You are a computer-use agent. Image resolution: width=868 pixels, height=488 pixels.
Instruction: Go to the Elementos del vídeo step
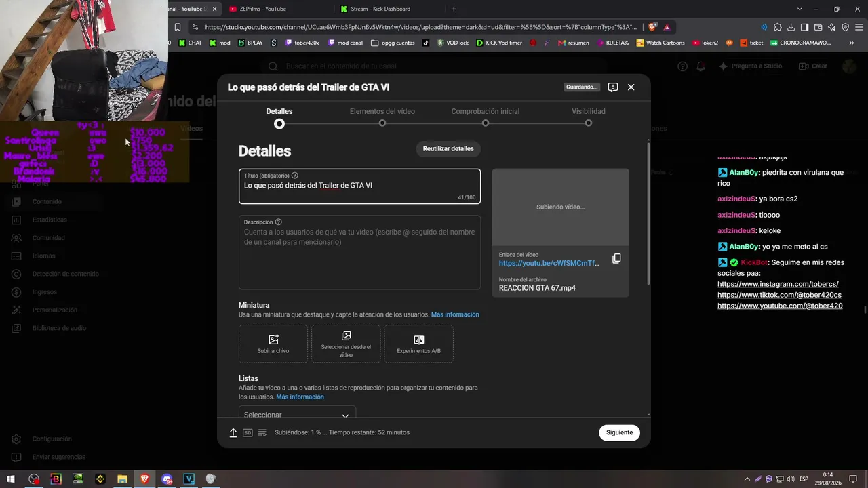pyautogui.click(x=382, y=117)
